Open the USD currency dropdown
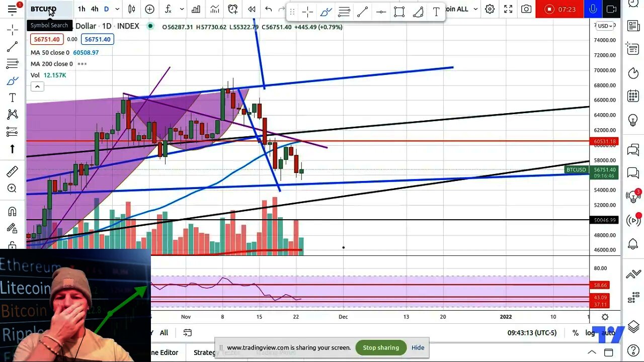This screenshot has width=644, height=362. pos(604,26)
